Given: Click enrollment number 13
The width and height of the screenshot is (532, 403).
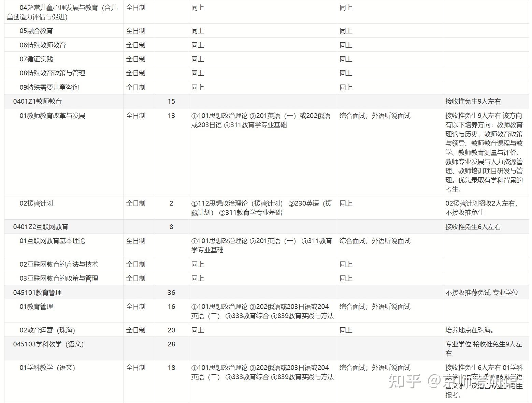Looking at the screenshot, I should (171, 116).
